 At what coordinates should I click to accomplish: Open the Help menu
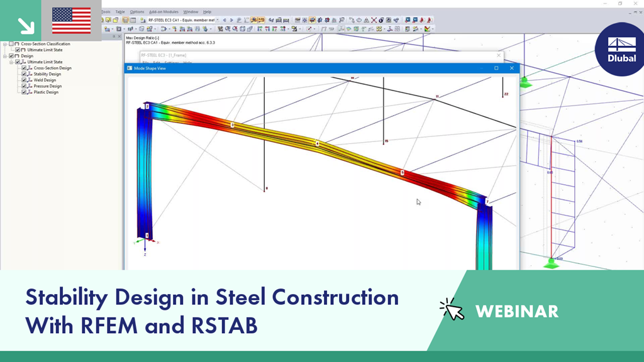207,12
